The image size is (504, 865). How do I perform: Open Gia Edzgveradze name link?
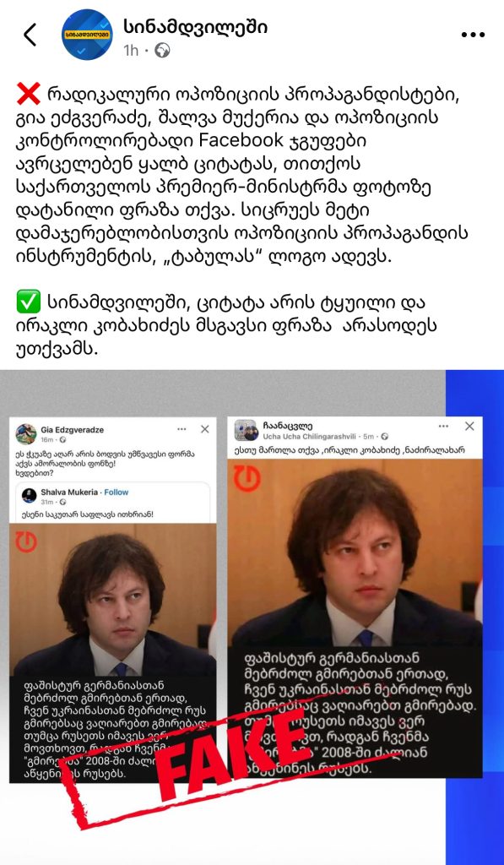(x=73, y=430)
